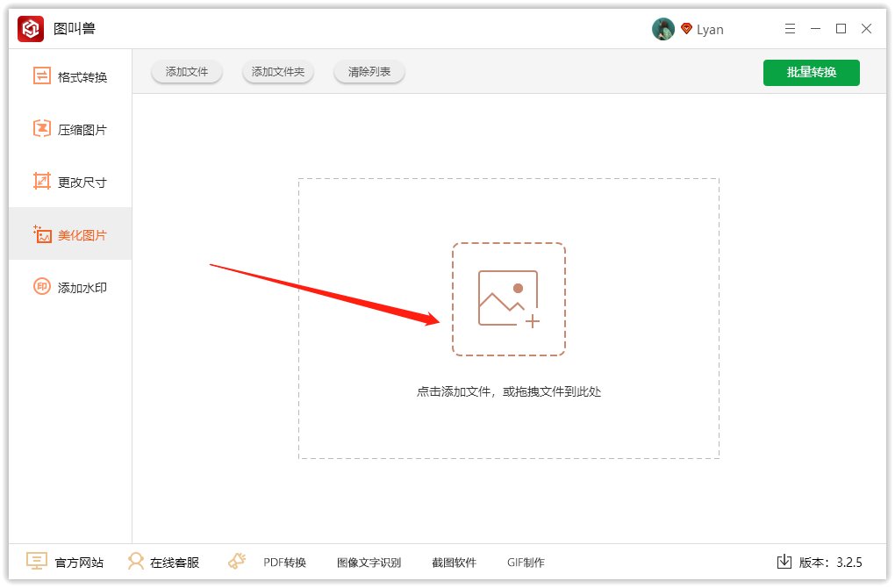Clear the list with 清除列表
Screen dimensions: 895x588
[369, 72]
